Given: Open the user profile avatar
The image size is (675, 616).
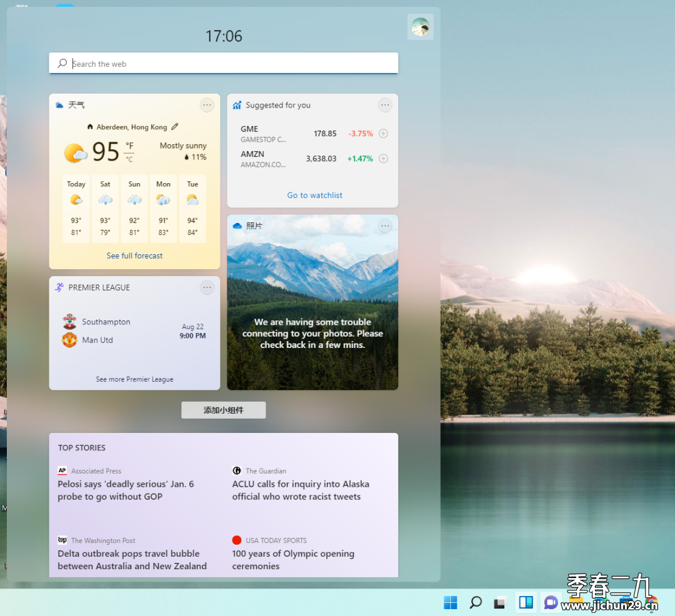Looking at the screenshot, I should 420,27.
